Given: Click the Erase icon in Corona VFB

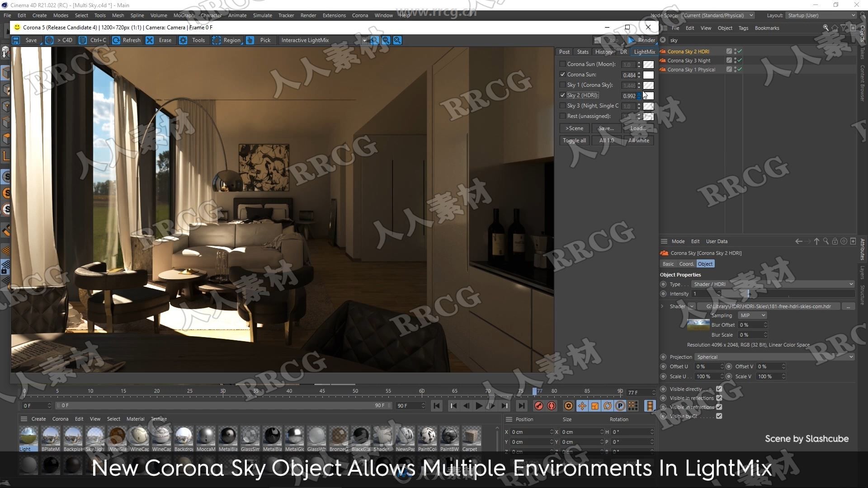Looking at the screenshot, I should point(150,40).
